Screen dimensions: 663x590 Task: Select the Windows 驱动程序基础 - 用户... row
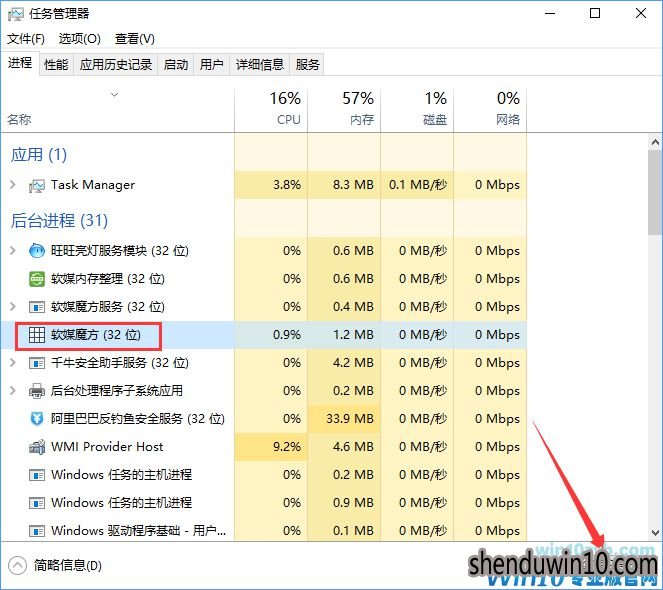264,531
